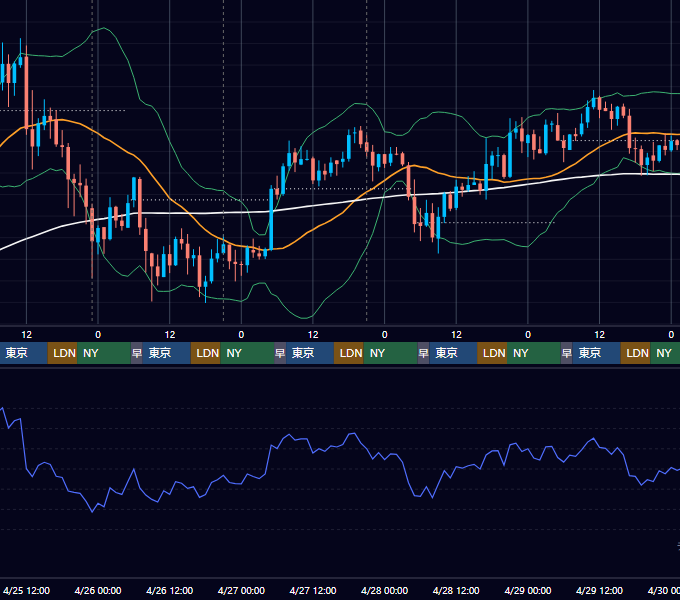Click the tall blue candle after 4/27 00:00
This screenshot has height=600, width=680.
click(271, 219)
